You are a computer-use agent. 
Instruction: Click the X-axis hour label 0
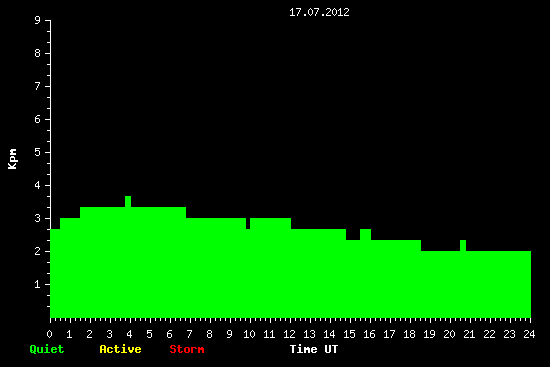coord(49,334)
